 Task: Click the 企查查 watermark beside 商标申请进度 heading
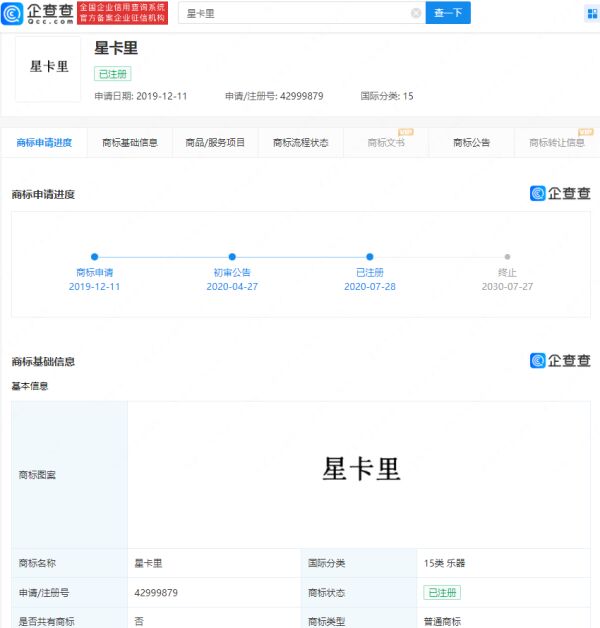point(560,194)
